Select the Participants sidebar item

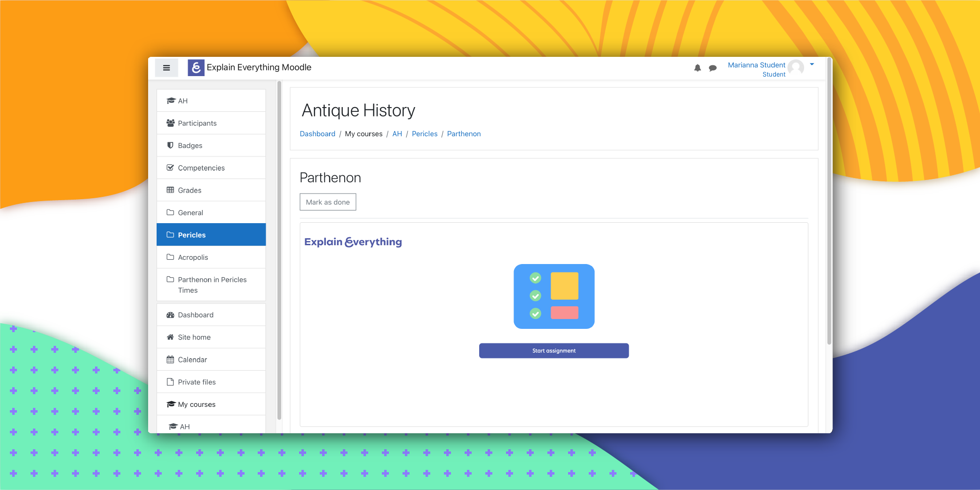(x=211, y=123)
